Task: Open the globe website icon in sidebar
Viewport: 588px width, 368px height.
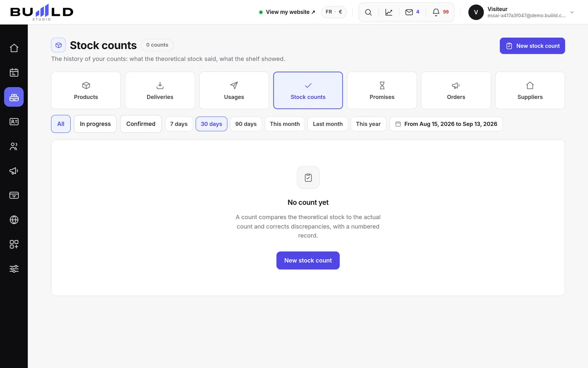Action: click(14, 220)
